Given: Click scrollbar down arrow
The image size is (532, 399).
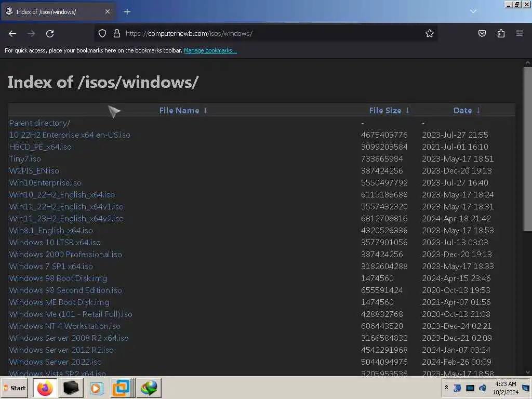Looking at the screenshot, I should pyautogui.click(x=528, y=372).
